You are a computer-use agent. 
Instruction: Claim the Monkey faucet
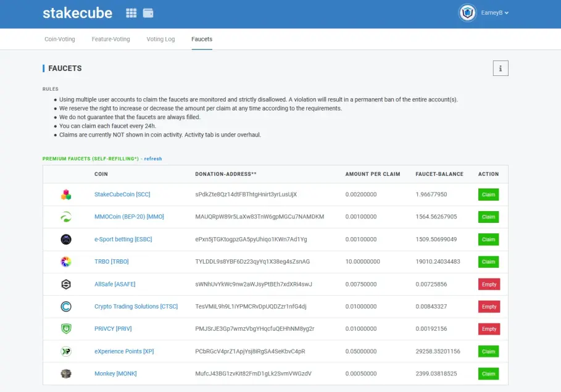point(488,373)
